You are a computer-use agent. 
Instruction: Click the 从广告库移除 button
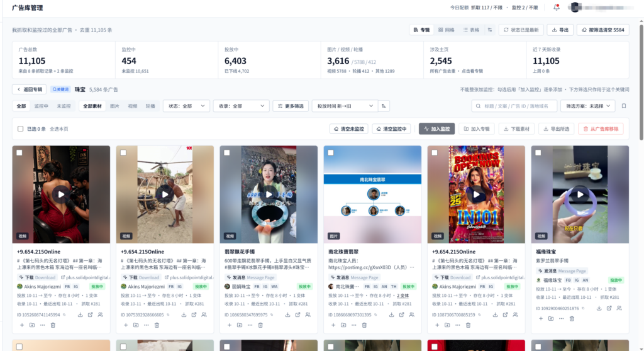pyautogui.click(x=601, y=129)
